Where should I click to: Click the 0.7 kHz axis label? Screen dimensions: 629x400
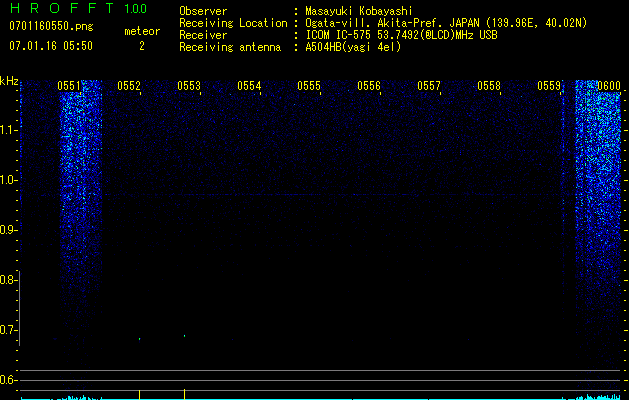pyautogui.click(x=8, y=330)
